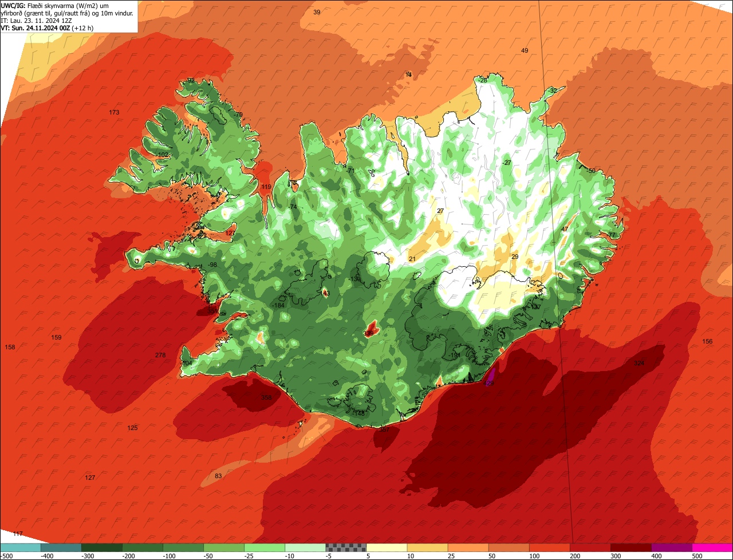This screenshot has width=733, height=560.
Task: Click the '-98' value on Snæfellsnes
Action: coord(212,265)
